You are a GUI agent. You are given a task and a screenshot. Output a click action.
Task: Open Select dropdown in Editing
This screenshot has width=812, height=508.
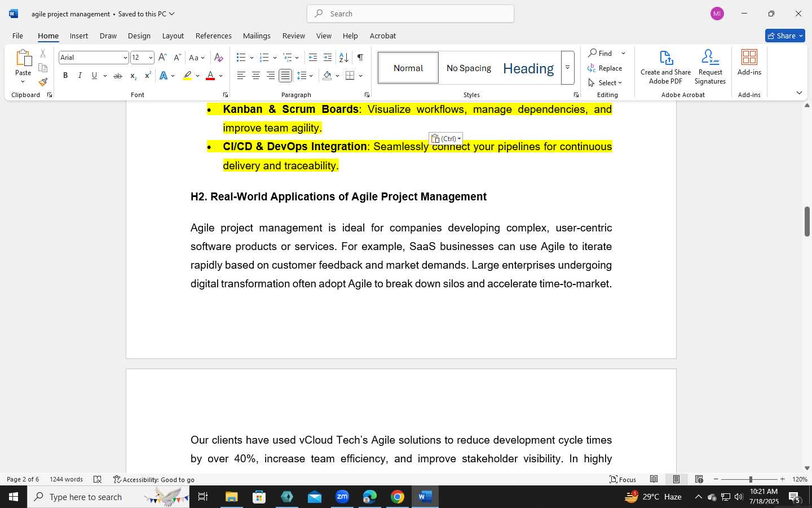pyautogui.click(x=605, y=82)
